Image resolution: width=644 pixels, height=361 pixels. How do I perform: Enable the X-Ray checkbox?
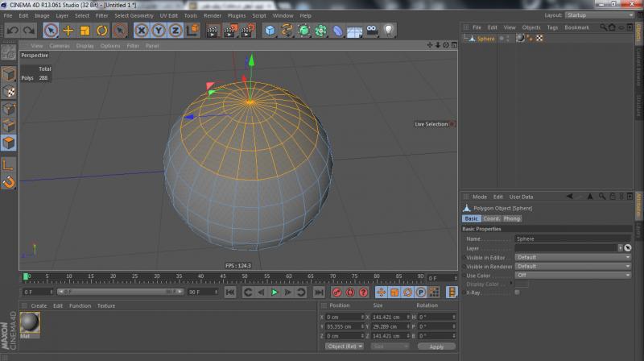pos(517,292)
